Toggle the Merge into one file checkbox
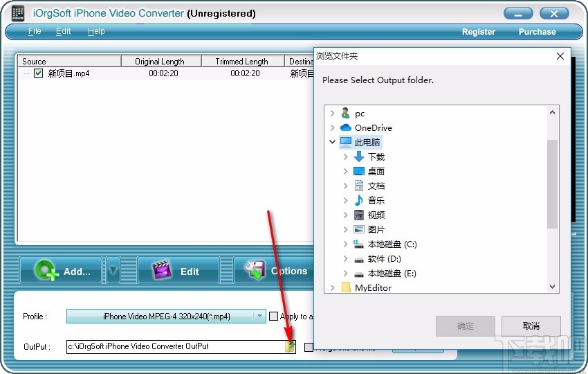Image resolution: width=588 pixels, height=374 pixels. click(309, 348)
